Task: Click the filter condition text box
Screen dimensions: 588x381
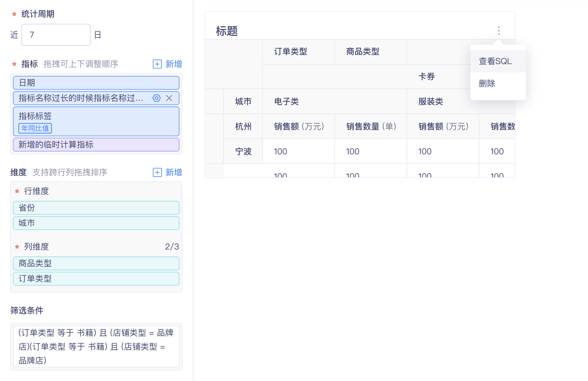Action: point(96,346)
